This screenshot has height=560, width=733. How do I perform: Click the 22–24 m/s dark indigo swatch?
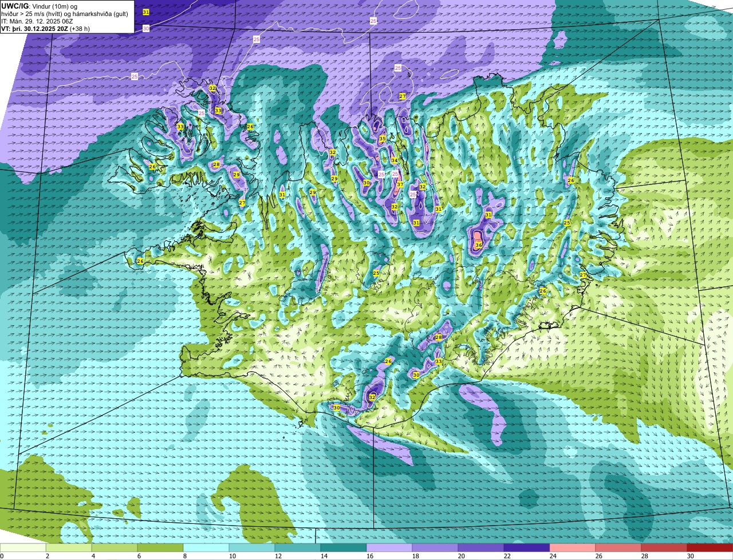pyautogui.click(x=527, y=547)
